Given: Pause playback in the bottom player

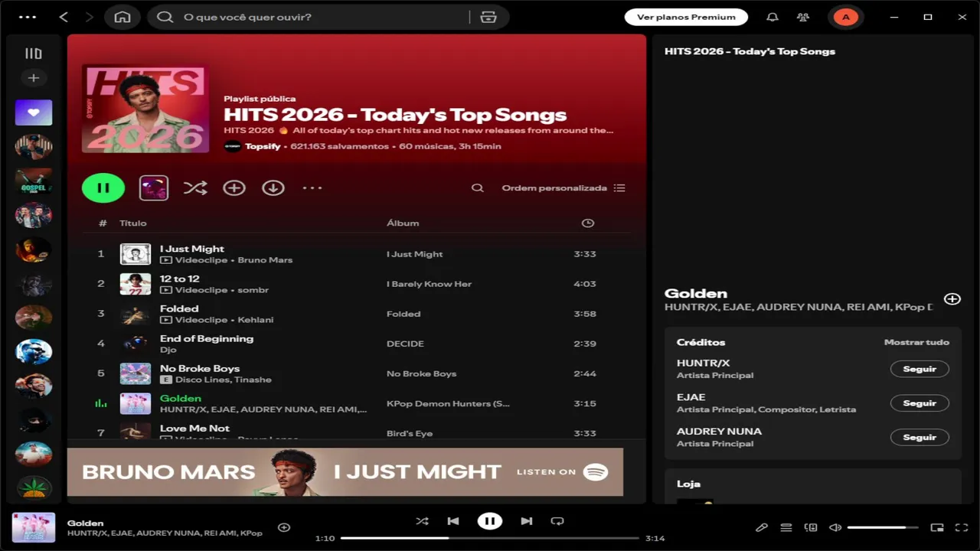Looking at the screenshot, I should click(490, 521).
